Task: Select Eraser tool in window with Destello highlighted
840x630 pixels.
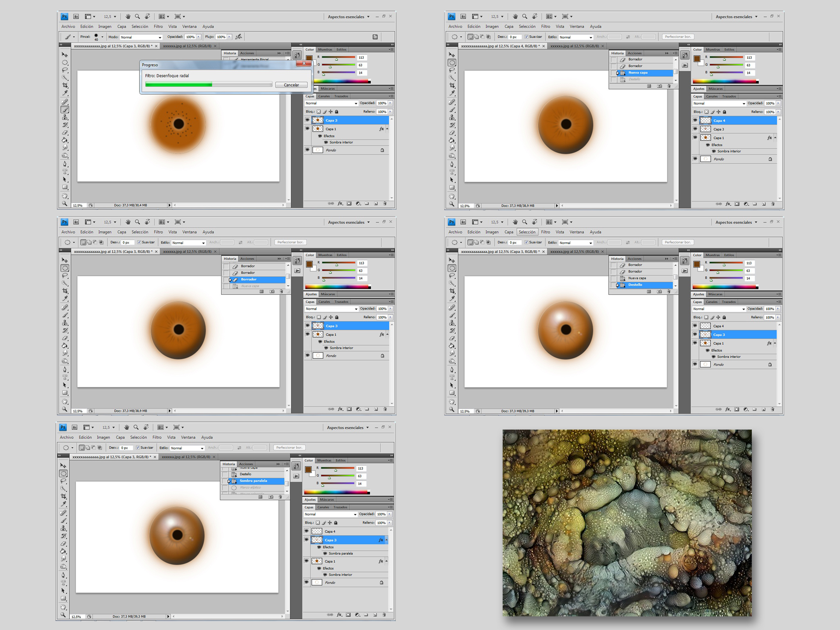Action: (452, 338)
